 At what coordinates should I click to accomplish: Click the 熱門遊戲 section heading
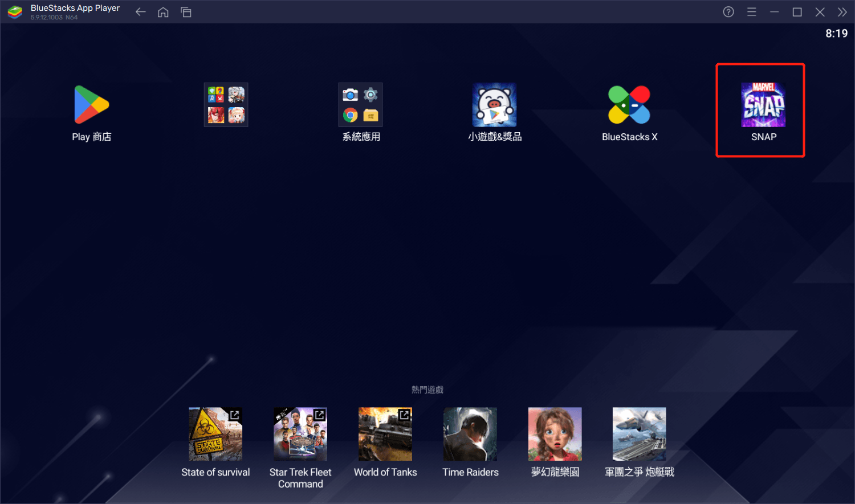tap(427, 390)
